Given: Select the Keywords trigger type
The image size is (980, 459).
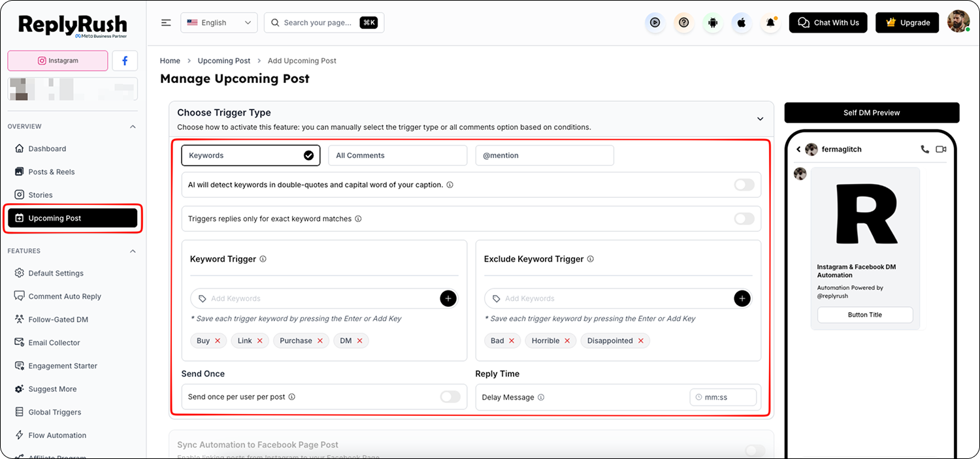Looking at the screenshot, I should (x=251, y=155).
